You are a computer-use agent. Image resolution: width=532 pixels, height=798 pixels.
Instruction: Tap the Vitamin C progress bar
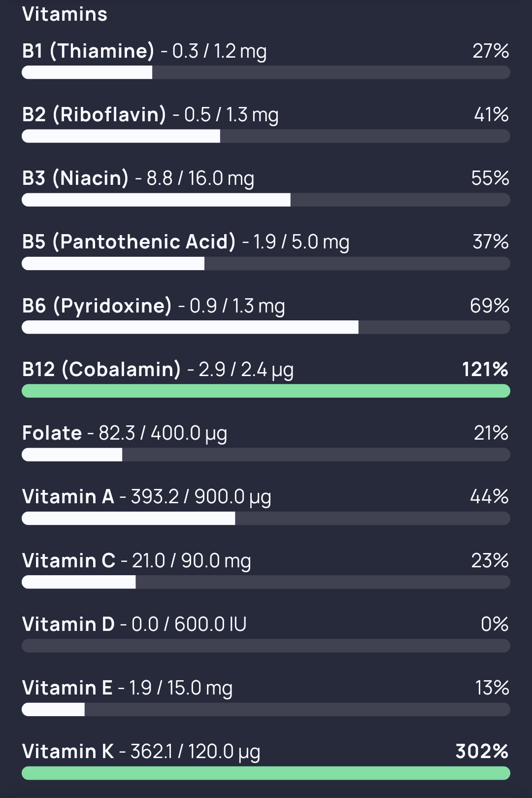(x=266, y=582)
